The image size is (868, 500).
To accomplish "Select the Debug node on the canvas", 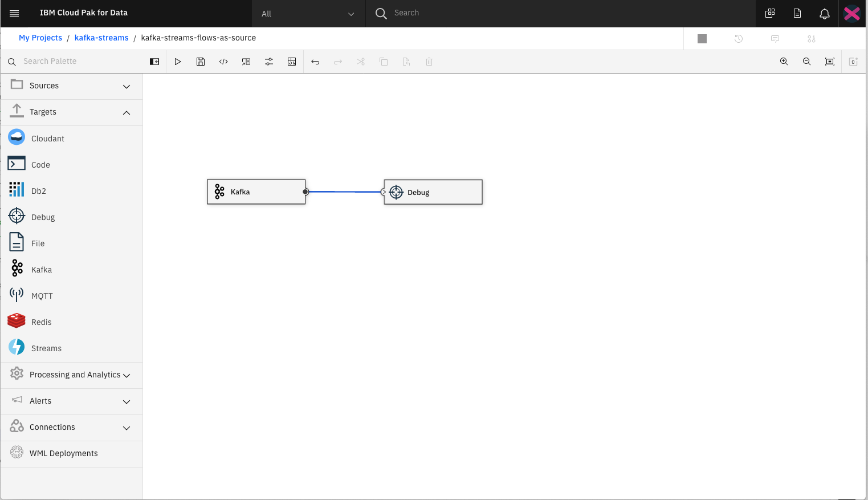I will pyautogui.click(x=433, y=192).
